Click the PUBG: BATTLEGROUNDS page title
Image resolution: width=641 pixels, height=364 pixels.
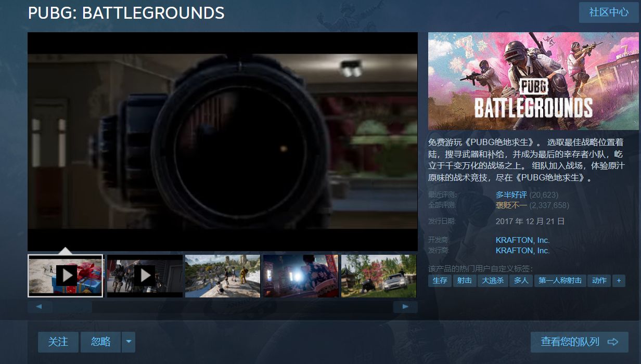tap(126, 13)
